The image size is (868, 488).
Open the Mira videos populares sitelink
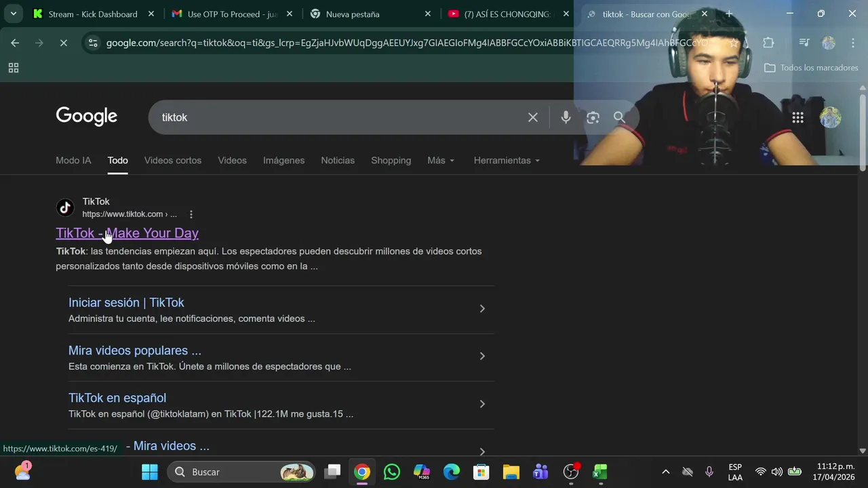(x=135, y=350)
